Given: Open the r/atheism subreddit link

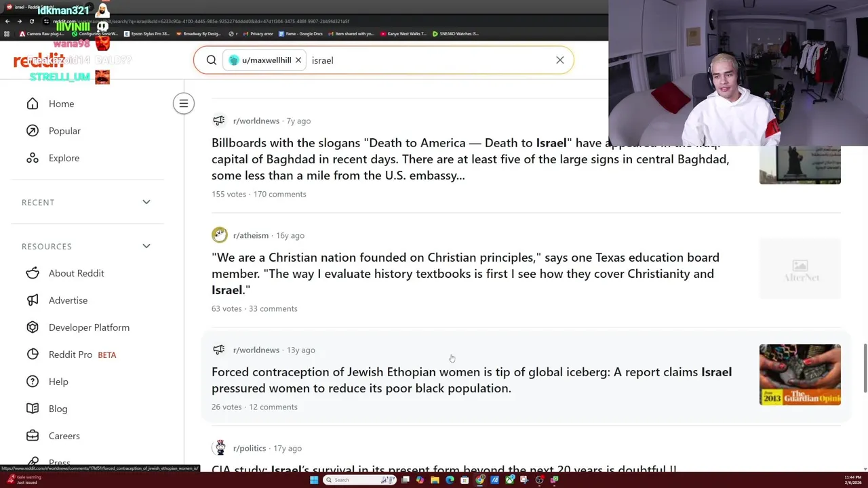Looking at the screenshot, I should (x=251, y=235).
